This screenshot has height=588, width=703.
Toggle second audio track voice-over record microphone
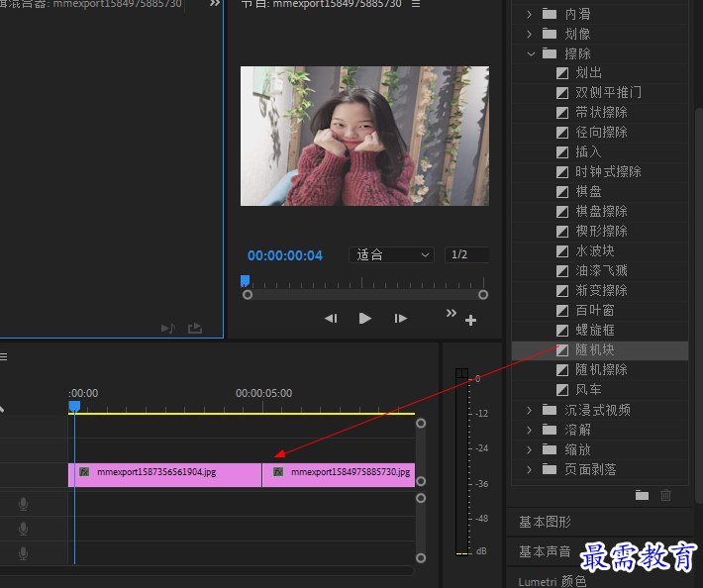tap(24, 529)
